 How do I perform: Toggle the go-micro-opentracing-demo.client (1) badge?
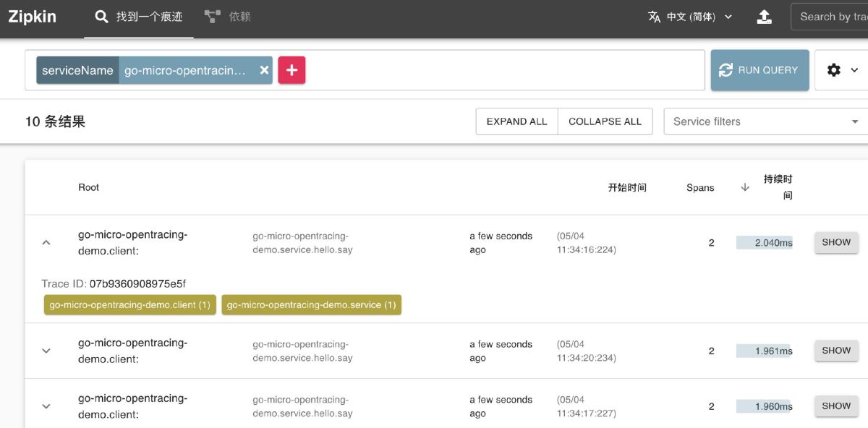pos(129,304)
